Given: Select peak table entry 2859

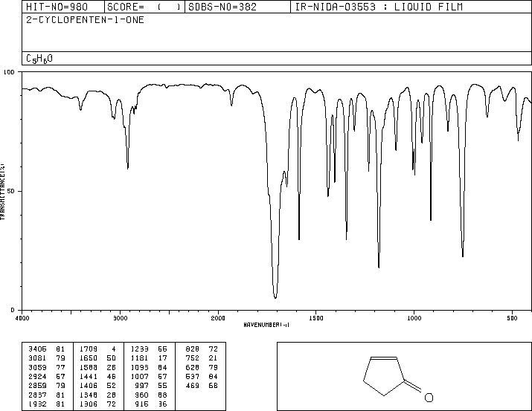Looking at the screenshot, I should point(37,386).
